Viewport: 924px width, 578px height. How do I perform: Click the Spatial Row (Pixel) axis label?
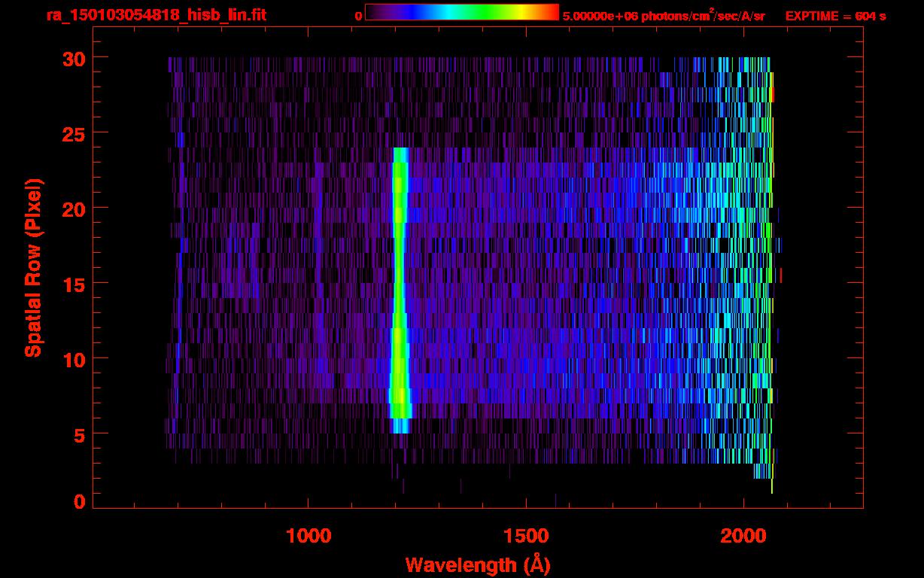click(x=33, y=267)
